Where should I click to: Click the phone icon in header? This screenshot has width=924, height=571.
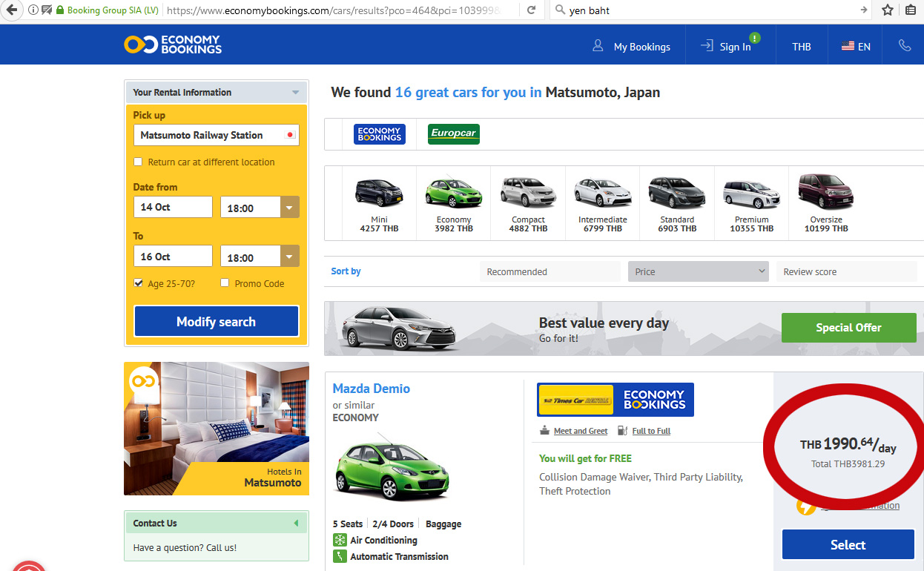click(x=905, y=46)
